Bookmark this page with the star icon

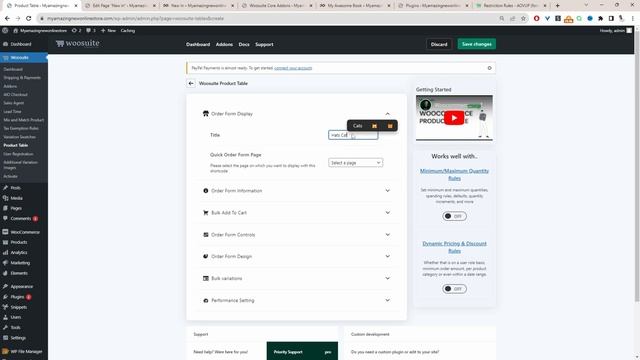point(523,18)
